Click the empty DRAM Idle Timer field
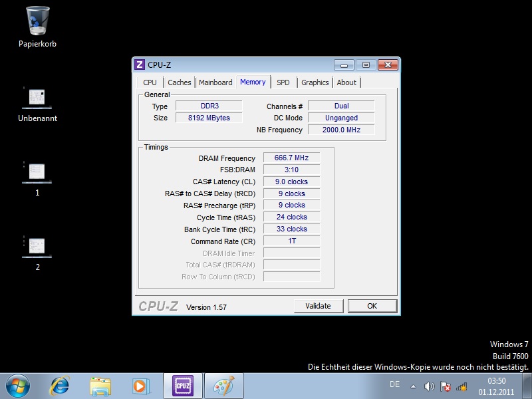This screenshot has width=532, height=399. [x=291, y=253]
